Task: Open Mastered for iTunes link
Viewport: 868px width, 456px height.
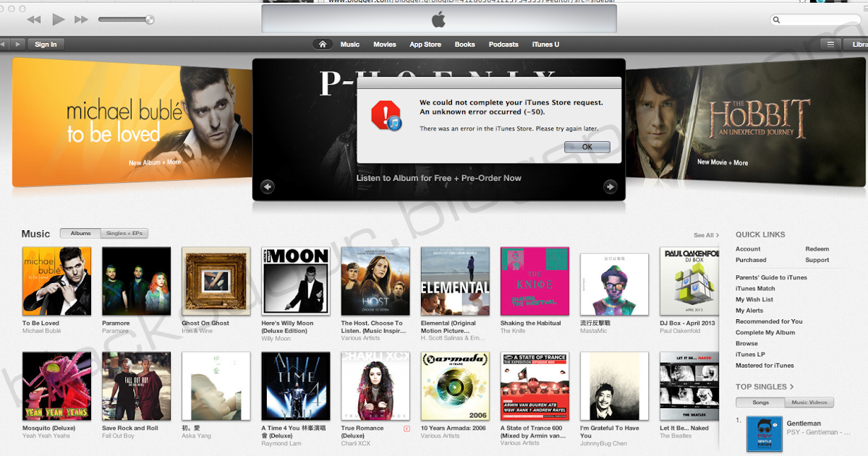Action: (765, 366)
